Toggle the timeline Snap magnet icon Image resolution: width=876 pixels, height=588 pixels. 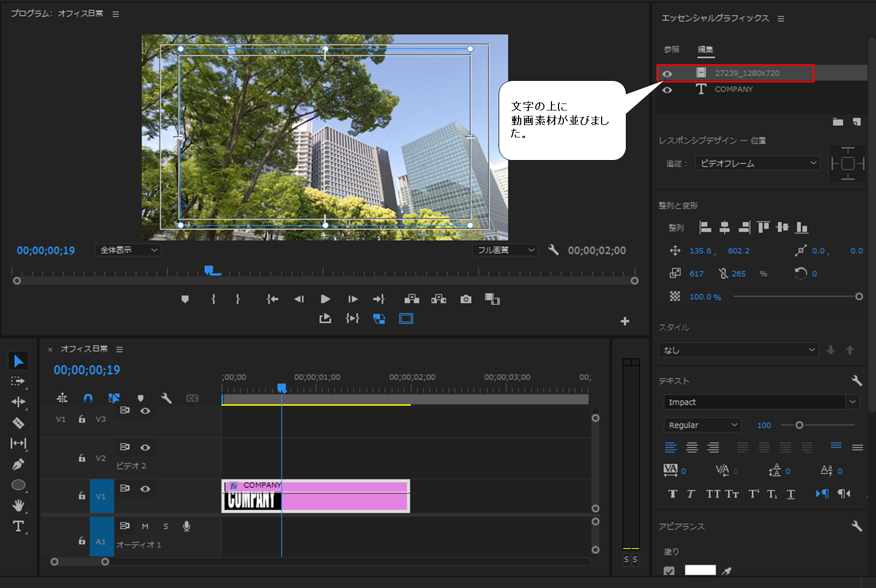tap(88, 398)
